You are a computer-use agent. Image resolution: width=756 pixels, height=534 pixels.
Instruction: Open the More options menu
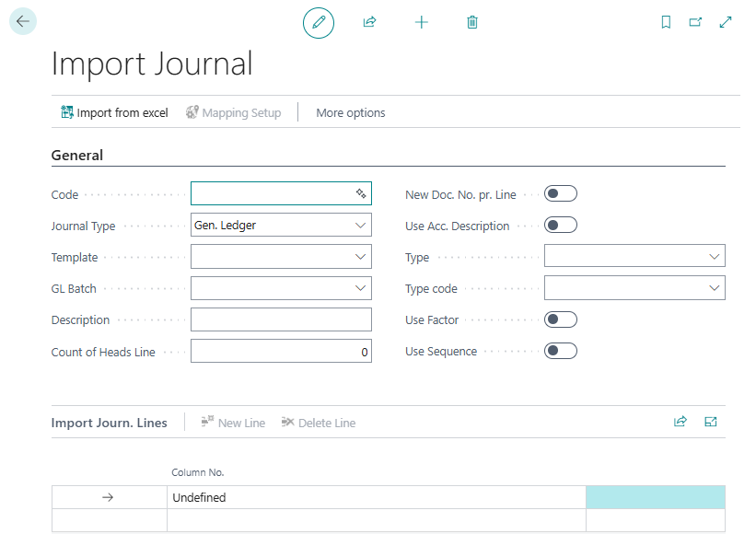coord(351,112)
